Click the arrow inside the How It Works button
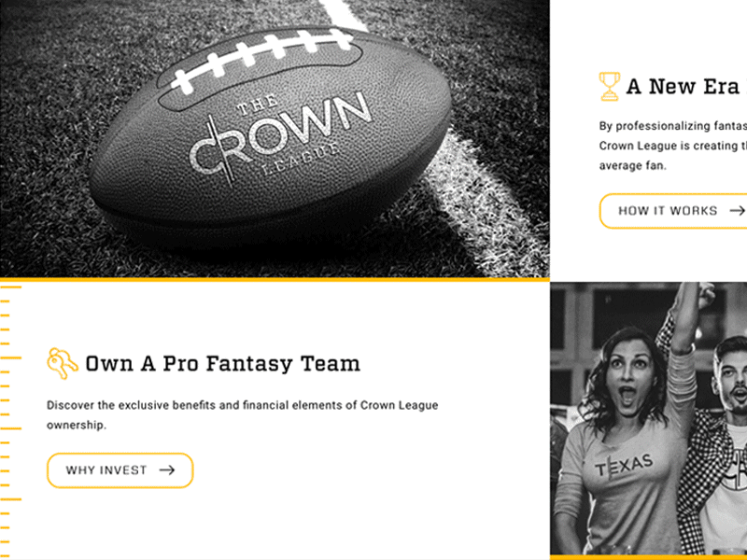Viewport: 747px width, 560px height. [737, 211]
